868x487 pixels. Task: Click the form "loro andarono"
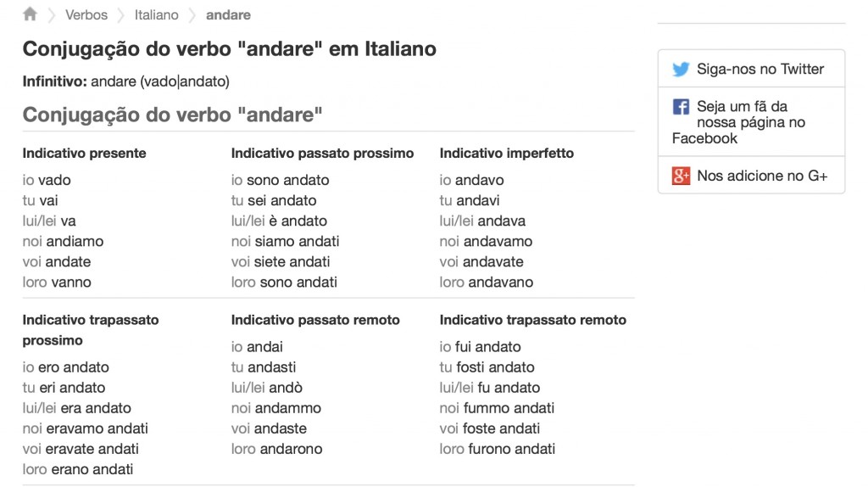click(x=276, y=449)
